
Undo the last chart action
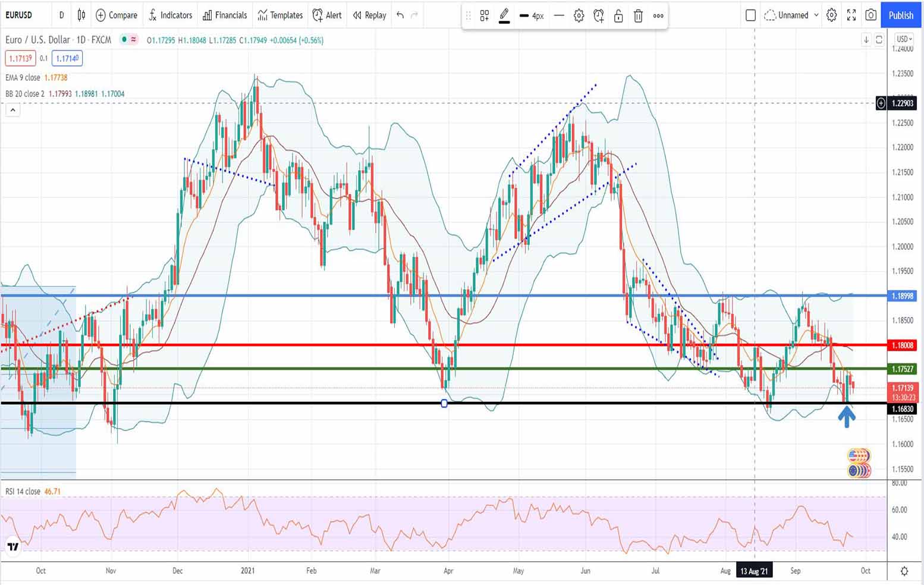(400, 15)
